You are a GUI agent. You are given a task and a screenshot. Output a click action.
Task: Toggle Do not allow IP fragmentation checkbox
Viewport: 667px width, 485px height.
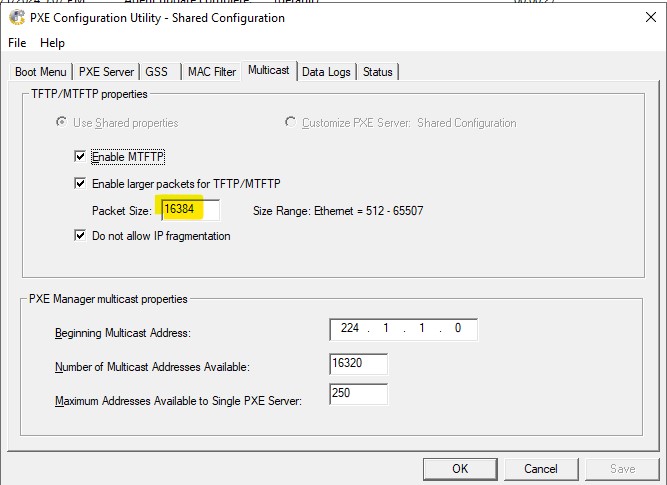point(80,235)
